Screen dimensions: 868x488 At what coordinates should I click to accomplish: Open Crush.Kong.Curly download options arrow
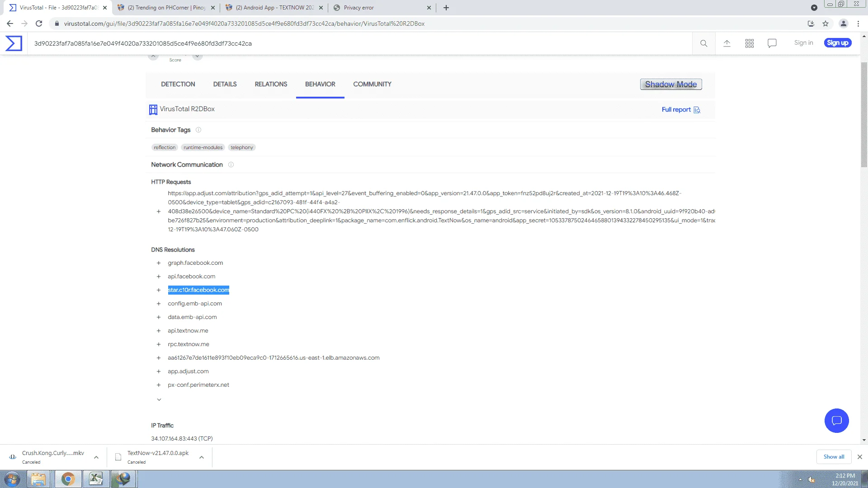click(96, 457)
